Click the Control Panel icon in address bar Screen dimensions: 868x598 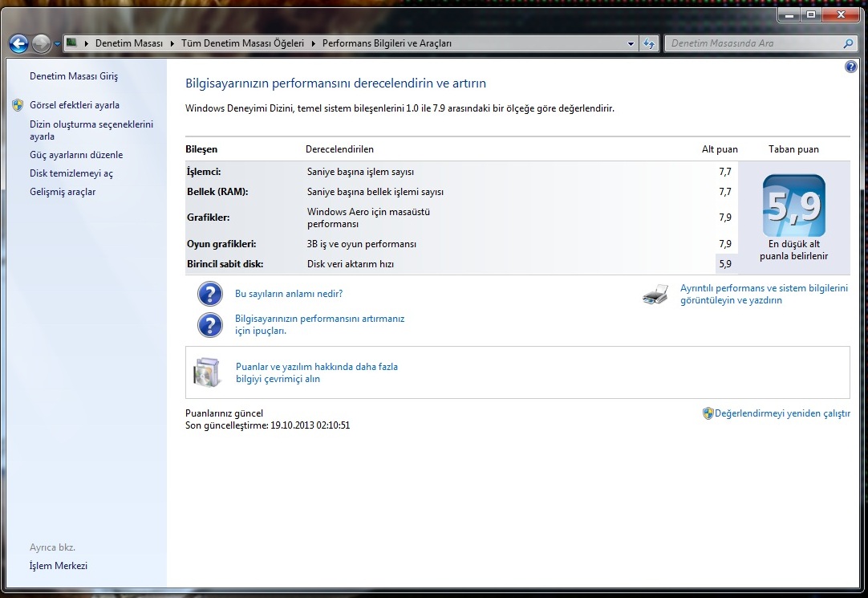point(71,43)
